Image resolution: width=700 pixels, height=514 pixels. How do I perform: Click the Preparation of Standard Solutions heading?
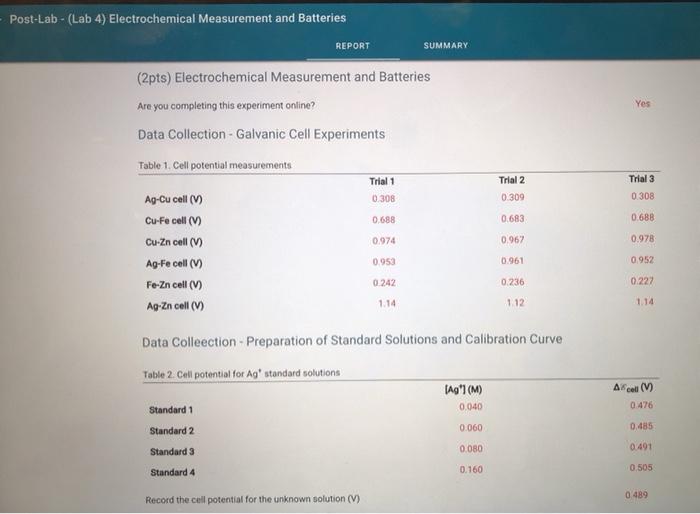click(352, 340)
